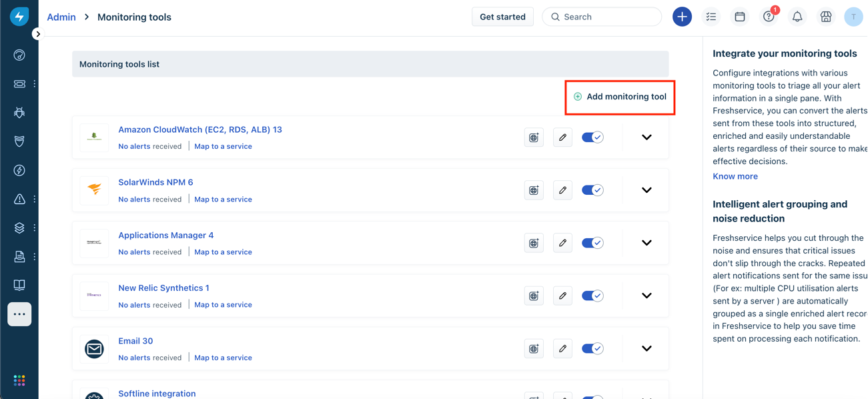Click edit pencil for Amazon CloudWatch
This screenshot has width=868, height=399.
tap(562, 137)
